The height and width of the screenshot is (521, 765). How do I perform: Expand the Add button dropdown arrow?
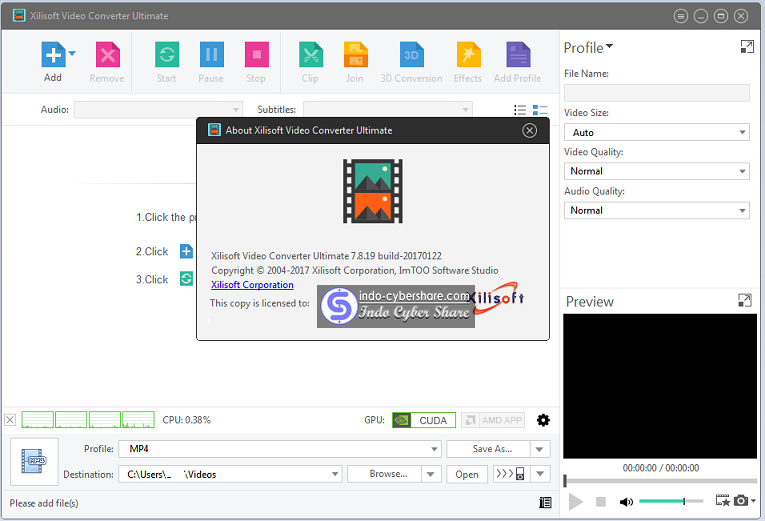(x=72, y=53)
